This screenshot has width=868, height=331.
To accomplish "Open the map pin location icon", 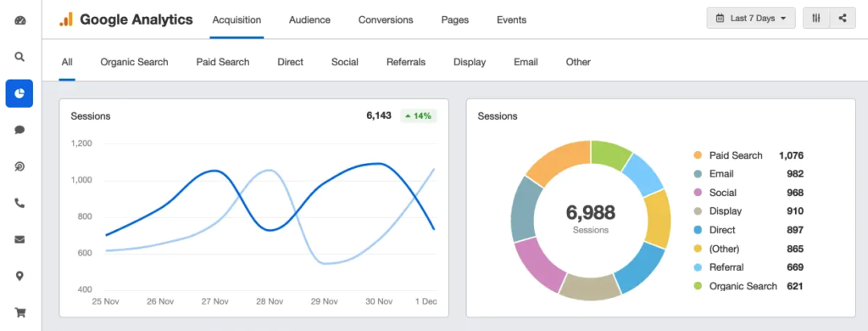I will click(20, 276).
